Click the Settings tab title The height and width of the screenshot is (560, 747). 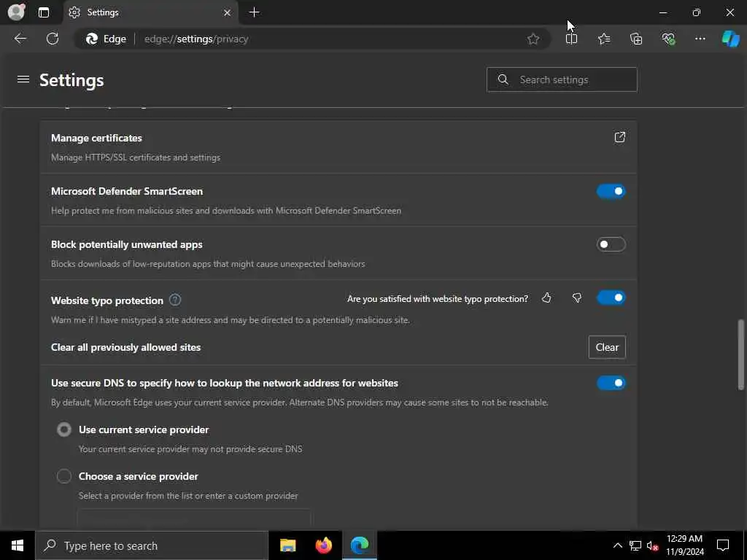click(x=103, y=12)
